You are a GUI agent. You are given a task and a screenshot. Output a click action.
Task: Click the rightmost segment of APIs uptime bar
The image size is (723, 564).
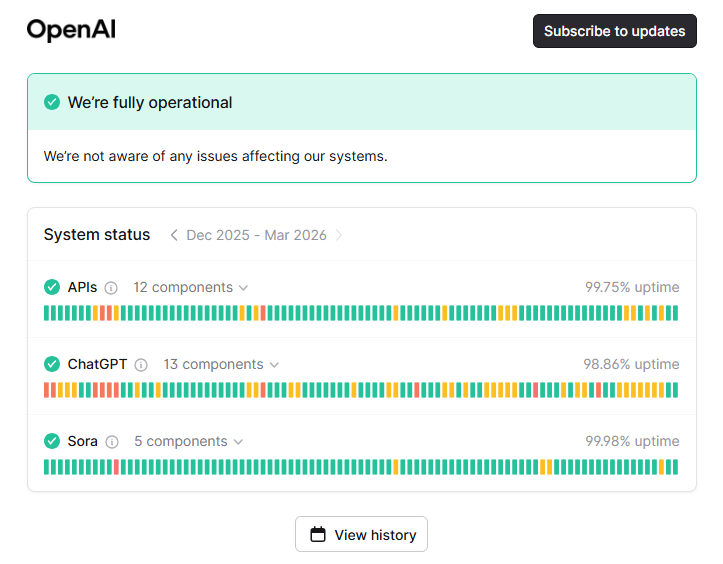pos(674,313)
